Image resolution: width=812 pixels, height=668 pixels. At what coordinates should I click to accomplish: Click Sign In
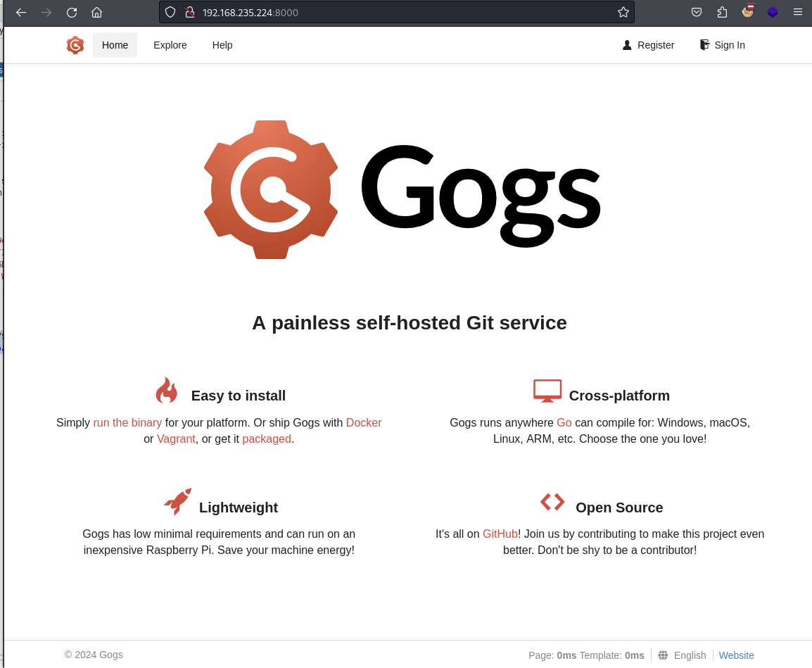(723, 45)
